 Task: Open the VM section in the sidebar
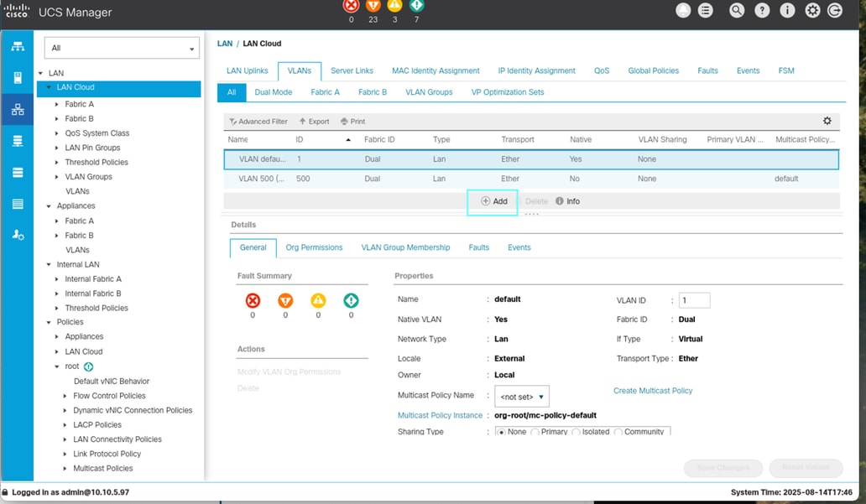[18, 173]
